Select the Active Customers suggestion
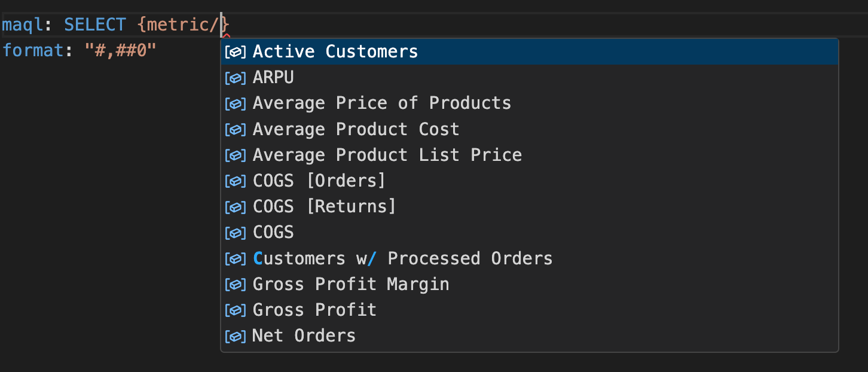The width and height of the screenshot is (868, 372). click(335, 51)
